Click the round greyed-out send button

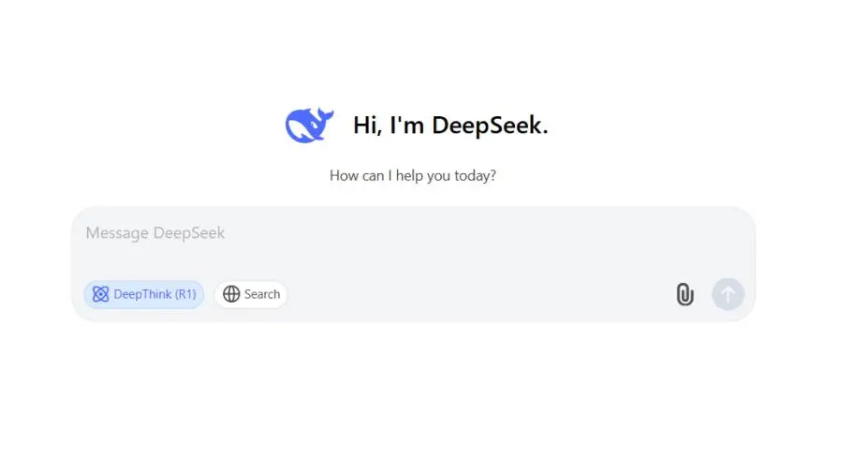pos(728,294)
